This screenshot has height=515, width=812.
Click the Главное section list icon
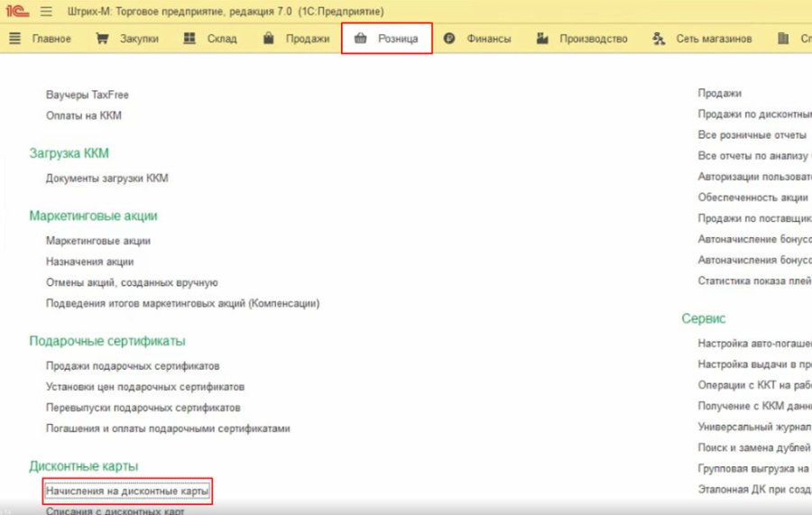(15, 38)
